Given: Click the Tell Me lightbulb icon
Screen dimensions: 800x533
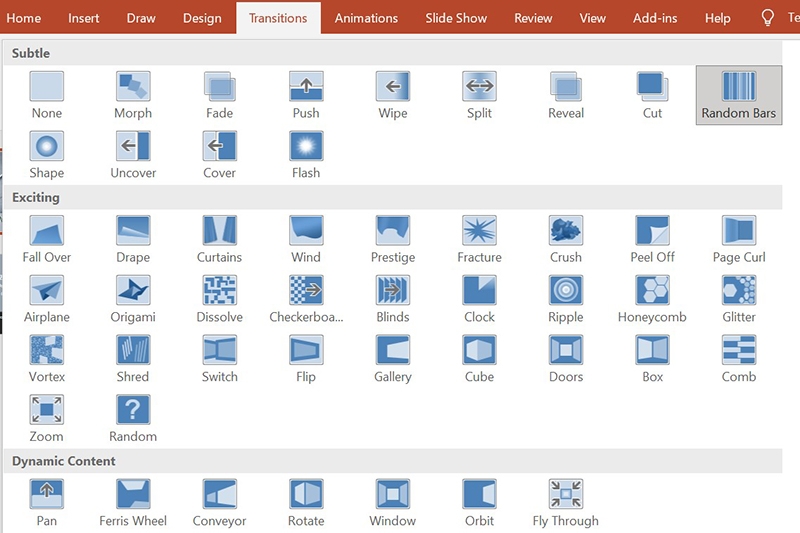Looking at the screenshot, I should (767, 18).
